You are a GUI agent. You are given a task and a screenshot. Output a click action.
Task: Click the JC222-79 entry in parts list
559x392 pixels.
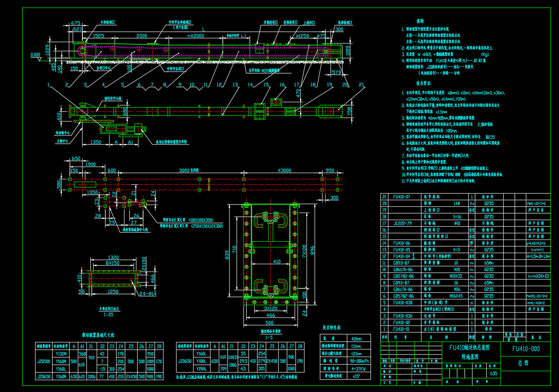[402, 223]
